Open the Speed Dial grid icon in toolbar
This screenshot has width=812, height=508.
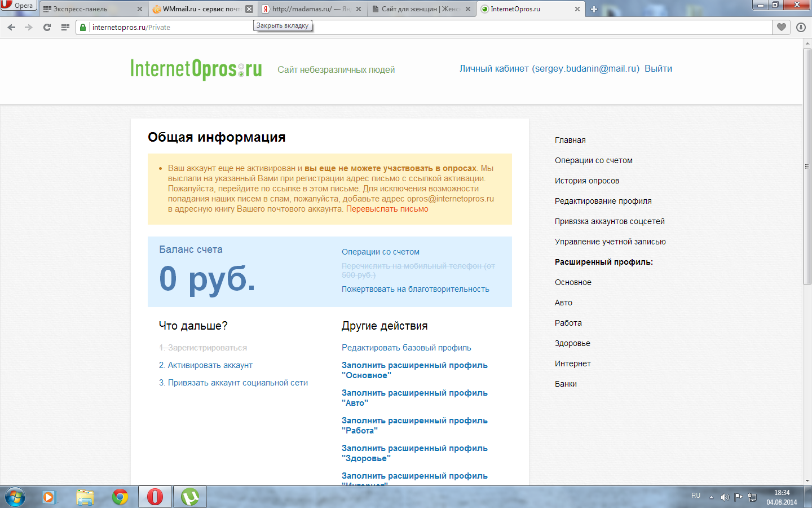coord(65,27)
